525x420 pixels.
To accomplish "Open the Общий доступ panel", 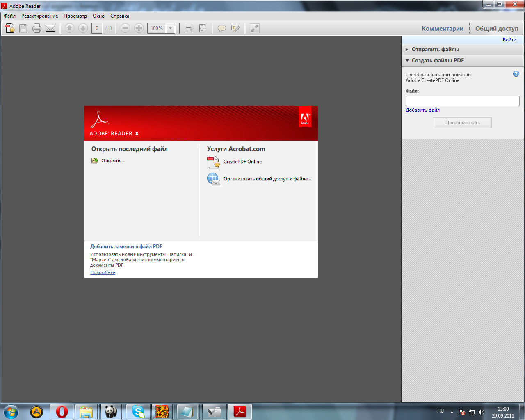I will point(497,28).
